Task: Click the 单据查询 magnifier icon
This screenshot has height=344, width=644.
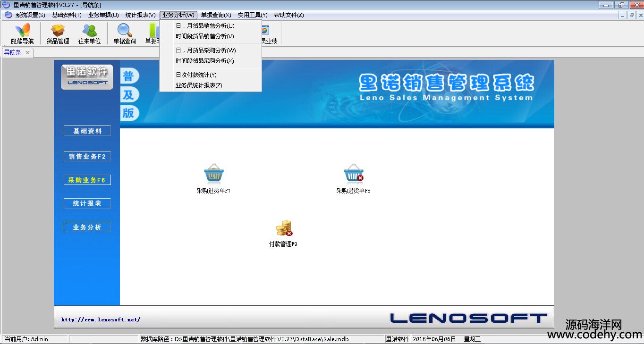Action: tap(125, 34)
